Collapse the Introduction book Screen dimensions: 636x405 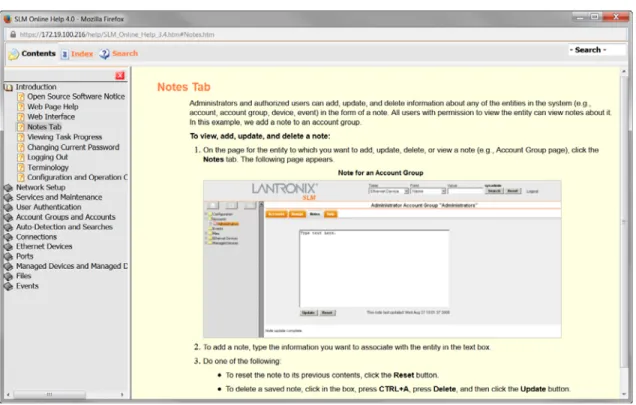pyautogui.click(x=8, y=87)
